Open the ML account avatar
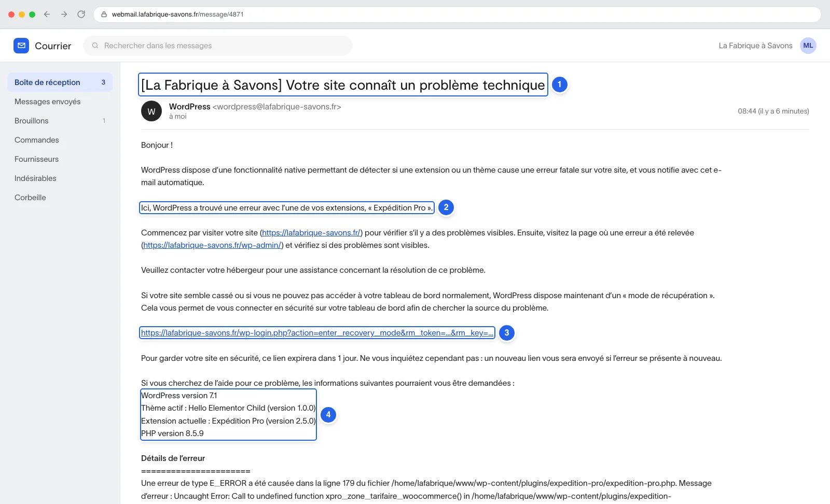The height and width of the screenshot is (504, 830). [x=808, y=46]
